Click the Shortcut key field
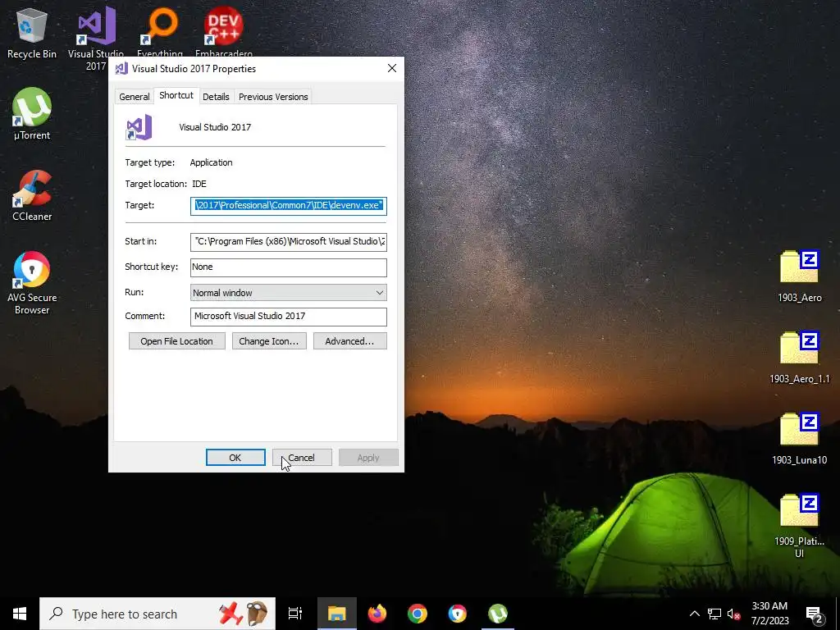This screenshot has width=840, height=630. 288,267
